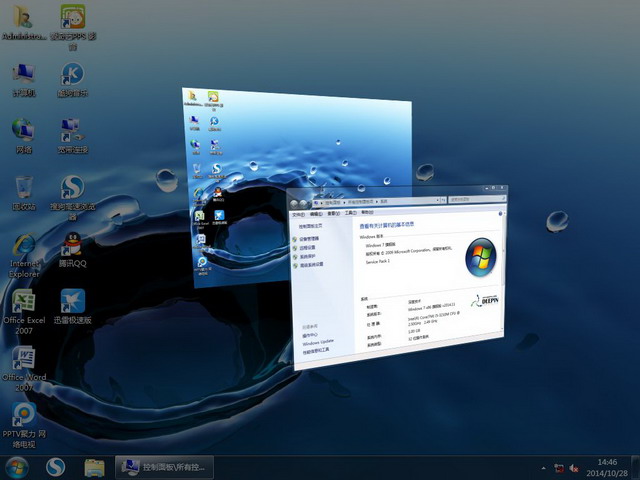Click Back arrow in the System window
The width and height of the screenshot is (640, 480).
click(294, 204)
